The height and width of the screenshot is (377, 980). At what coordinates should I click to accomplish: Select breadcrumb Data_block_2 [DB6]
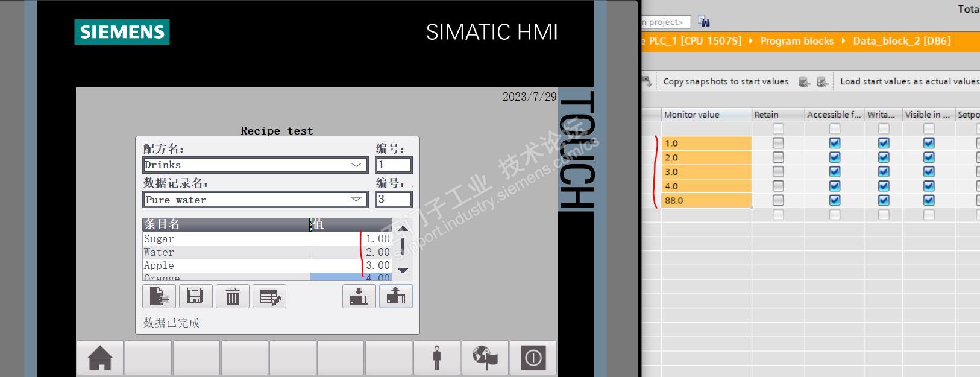tap(902, 41)
